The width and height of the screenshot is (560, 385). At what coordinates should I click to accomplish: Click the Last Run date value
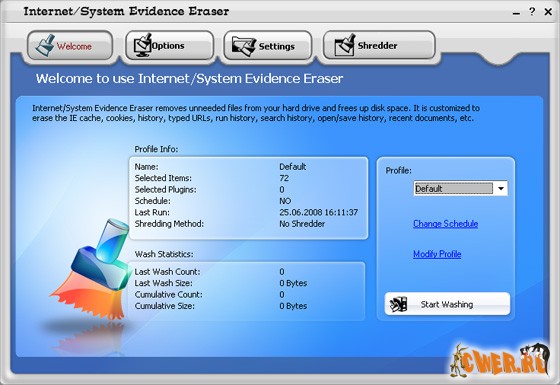tap(319, 212)
